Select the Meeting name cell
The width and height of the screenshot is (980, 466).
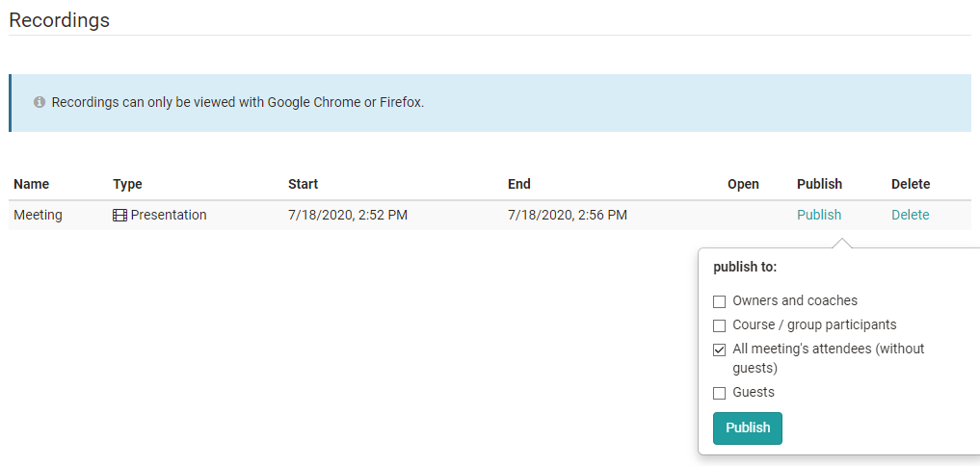pos(38,215)
